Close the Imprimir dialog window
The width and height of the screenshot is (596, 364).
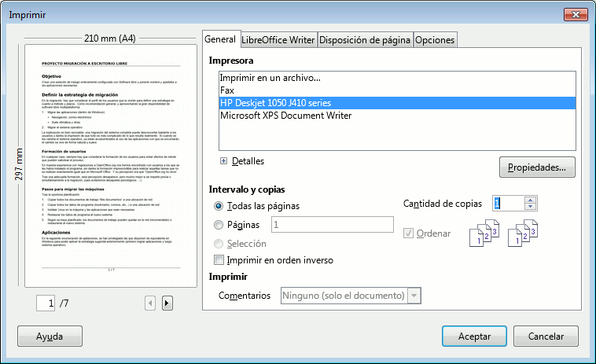click(576, 14)
